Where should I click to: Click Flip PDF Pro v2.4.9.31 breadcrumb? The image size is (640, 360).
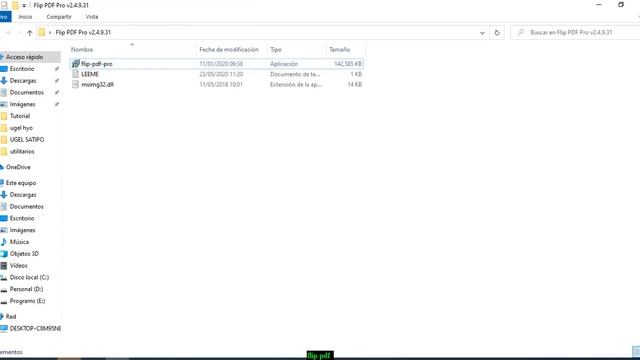pyautogui.click(x=83, y=33)
